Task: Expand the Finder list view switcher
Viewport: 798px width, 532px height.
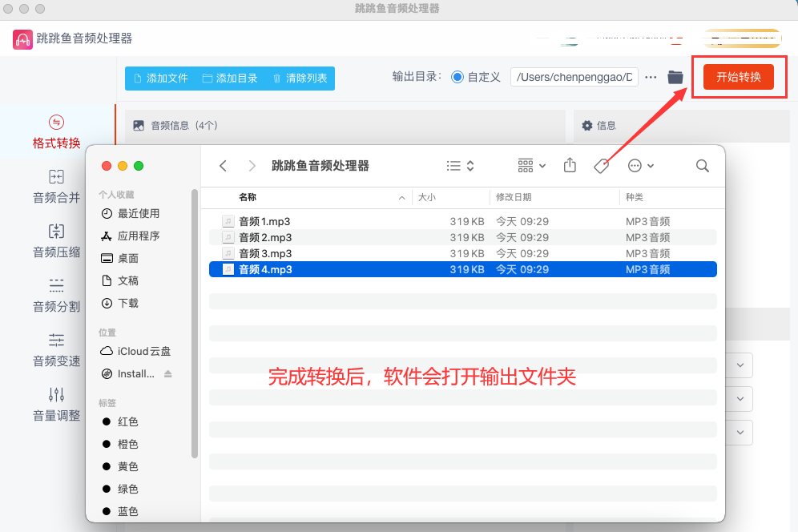Action: point(461,166)
